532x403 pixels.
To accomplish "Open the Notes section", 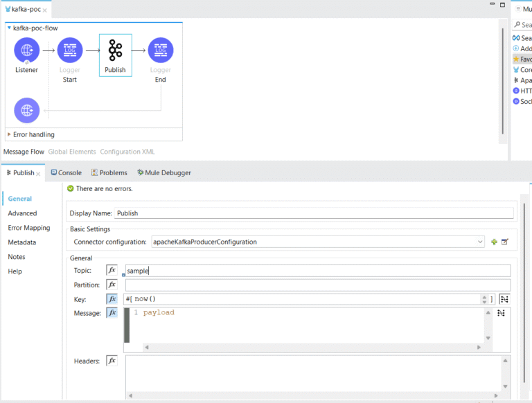I will pos(17,257).
